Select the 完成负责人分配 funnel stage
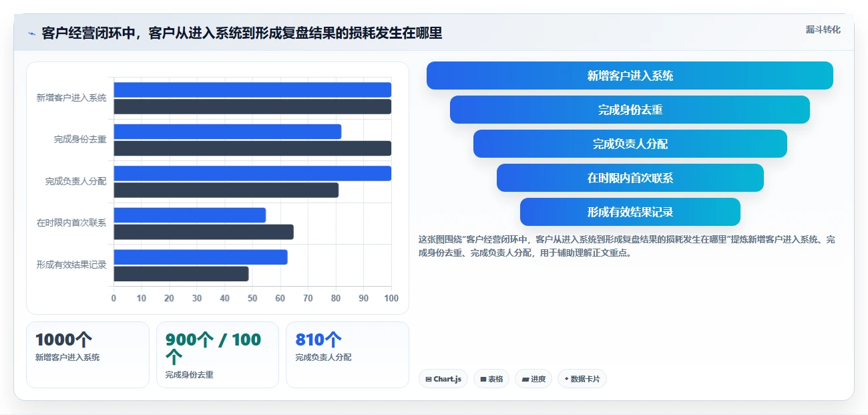 630,144
